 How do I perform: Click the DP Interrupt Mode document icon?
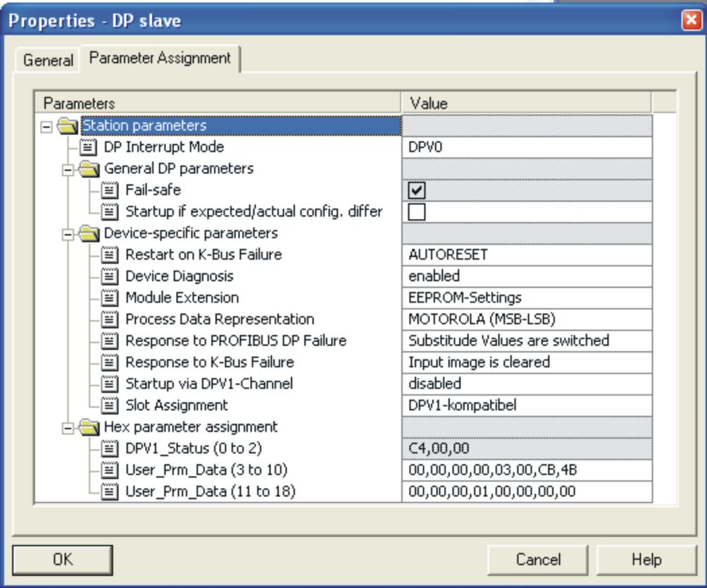pos(87,147)
